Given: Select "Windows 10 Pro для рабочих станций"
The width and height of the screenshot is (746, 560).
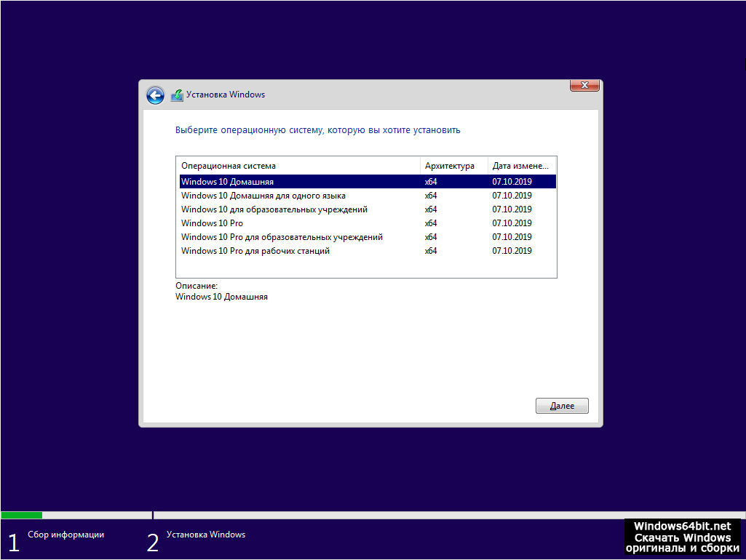Looking at the screenshot, I should 255,251.
